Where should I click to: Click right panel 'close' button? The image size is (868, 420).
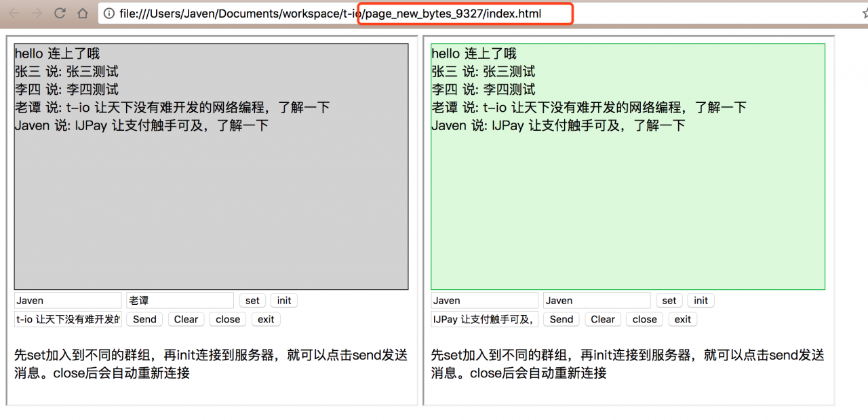point(645,320)
